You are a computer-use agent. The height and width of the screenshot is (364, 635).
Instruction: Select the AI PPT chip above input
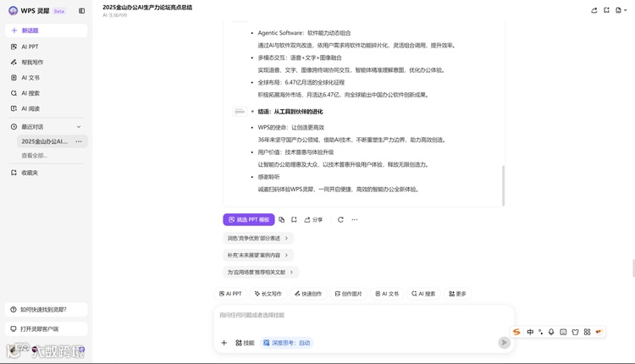coord(230,294)
